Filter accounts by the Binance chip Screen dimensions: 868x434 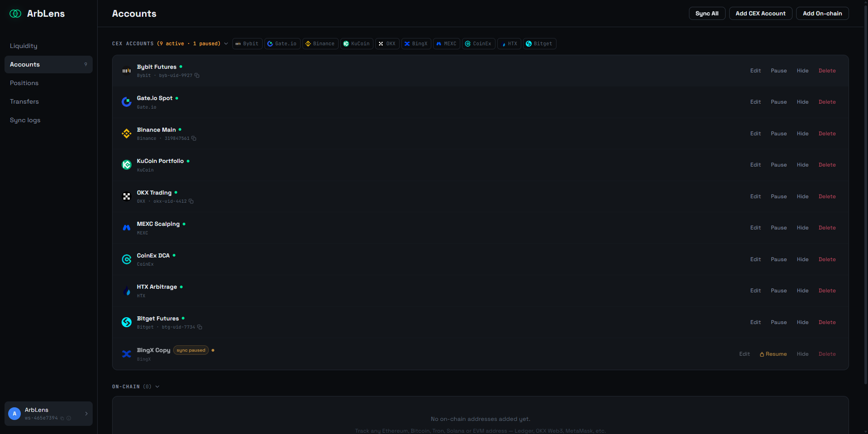pyautogui.click(x=320, y=44)
